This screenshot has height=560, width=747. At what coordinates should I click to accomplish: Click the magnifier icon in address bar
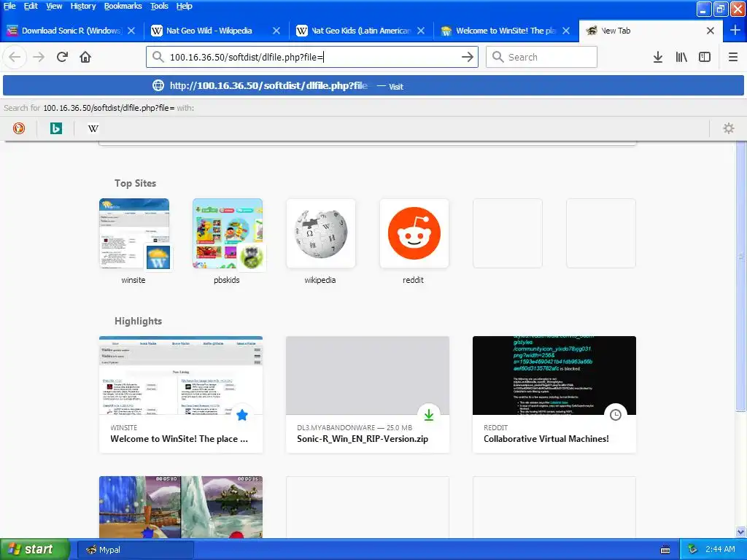(x=158, y=57)
